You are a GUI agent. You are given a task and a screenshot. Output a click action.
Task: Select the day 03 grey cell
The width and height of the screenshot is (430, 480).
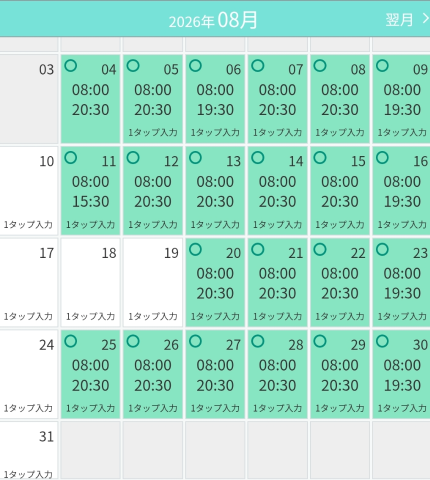[x=29, y=99]
